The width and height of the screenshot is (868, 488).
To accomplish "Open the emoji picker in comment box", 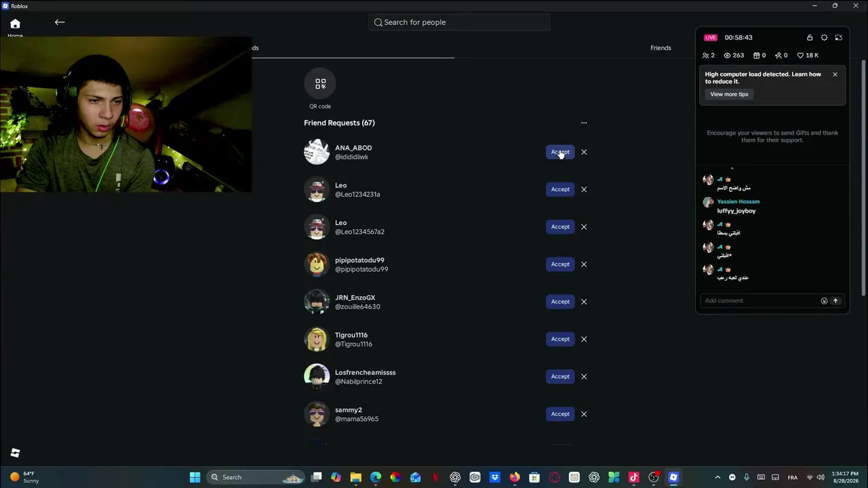I will coord(824,301).
